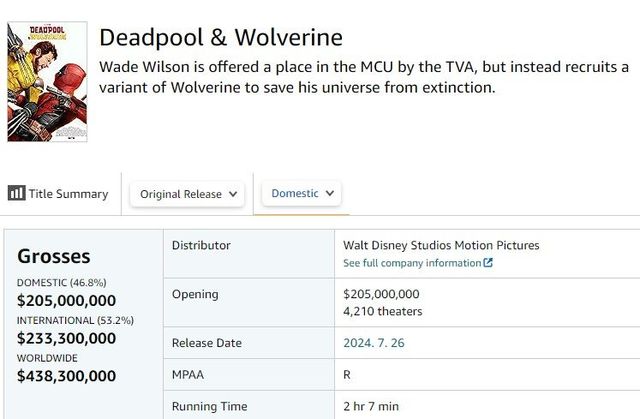Open the Domestic region dropdown
Image resolution: width=640 pixels, height=419 pixels.
[x=304, y=193]
